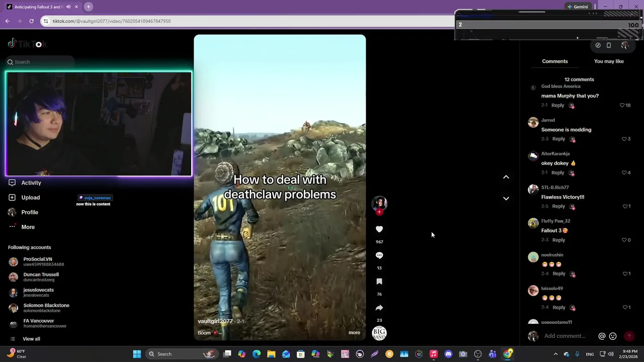
Task: Open the profile avatar at top right
Action: (x=625, y=45)
